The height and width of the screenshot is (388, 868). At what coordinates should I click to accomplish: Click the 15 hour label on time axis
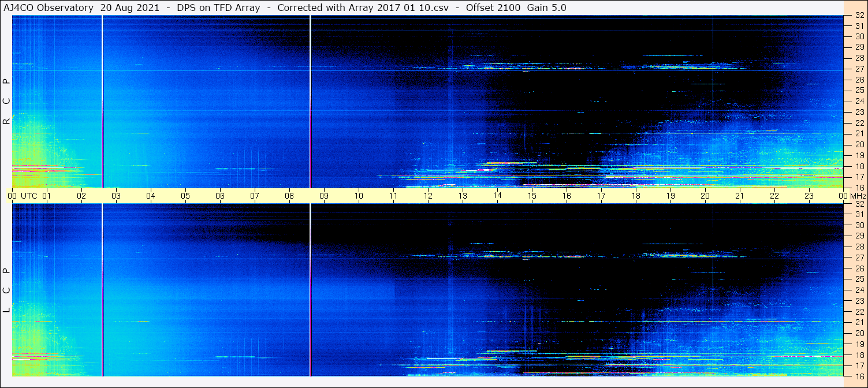532,196
